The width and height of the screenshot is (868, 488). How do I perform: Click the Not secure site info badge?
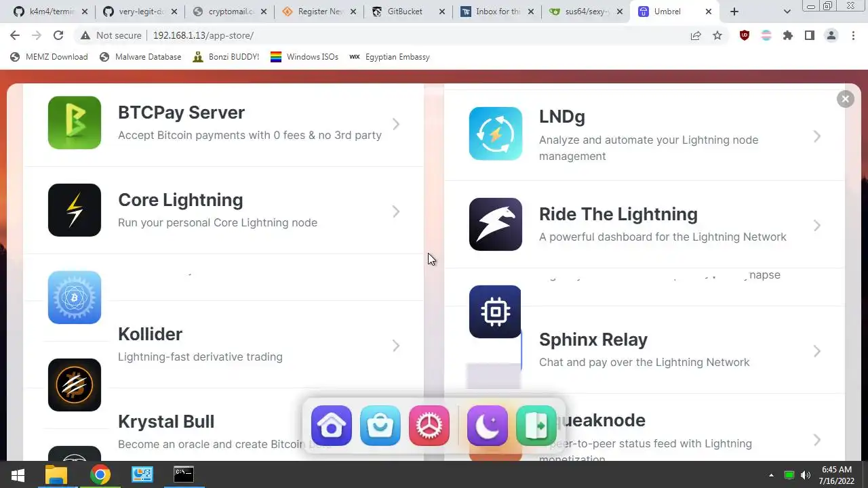pyautogui.click(x=111, y=35)
